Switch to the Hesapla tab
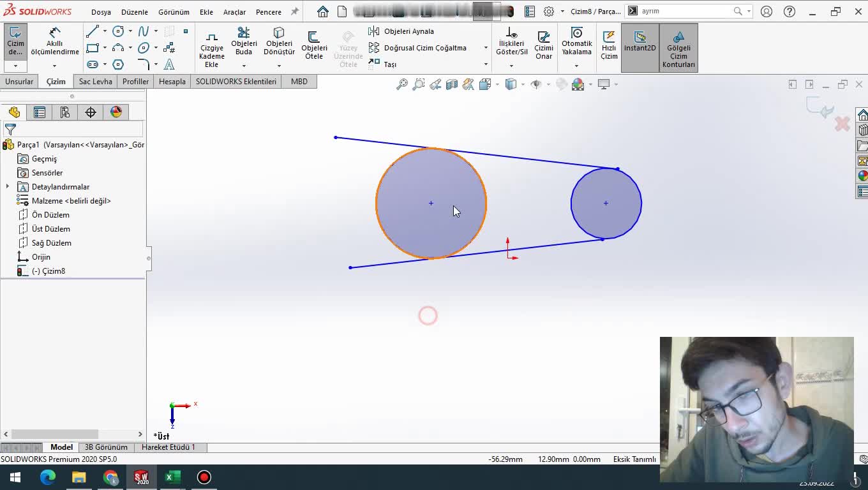Screen dimensions: 868x490 tap(172, 82)
